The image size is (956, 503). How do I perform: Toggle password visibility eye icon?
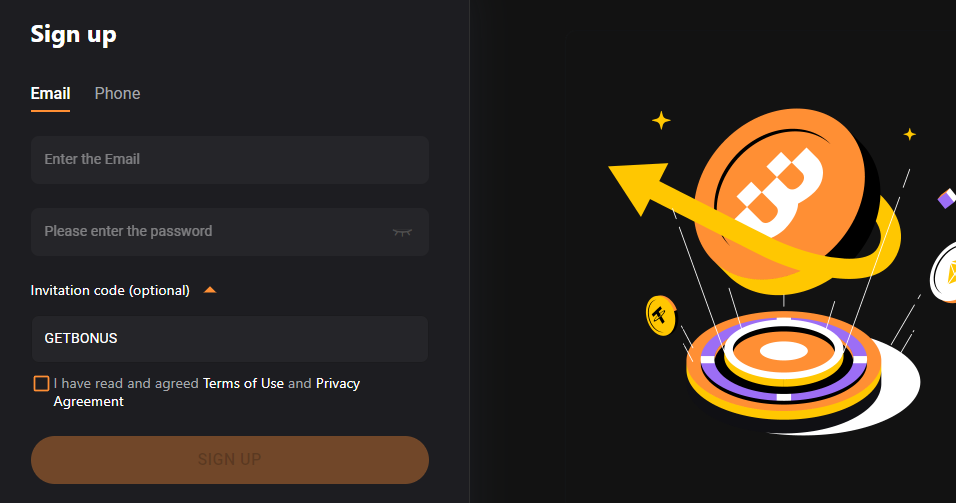point(402,232)
